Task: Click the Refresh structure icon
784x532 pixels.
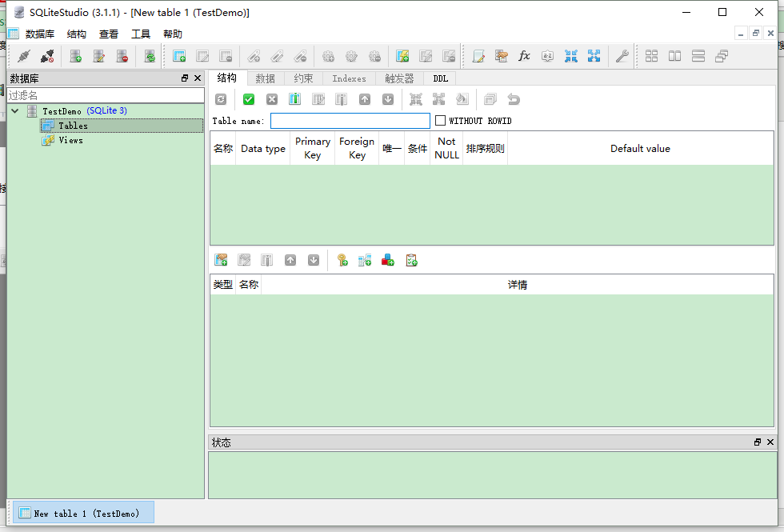Action: point(221,99)
